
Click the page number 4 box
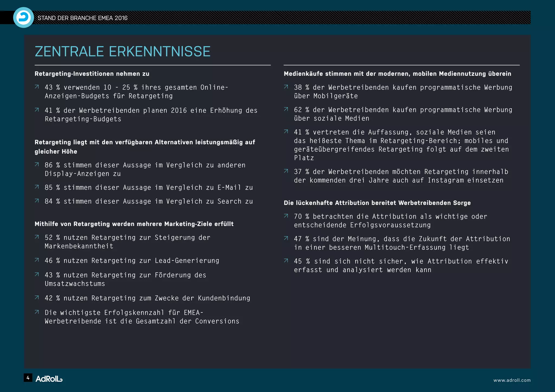[28, 378]
